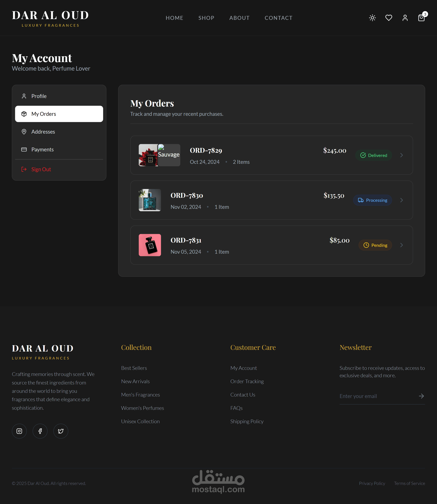The height and width of the screenshot is (504, 437).
Task: Open the wishlist heart icon
Action: (x=389, y=18)
